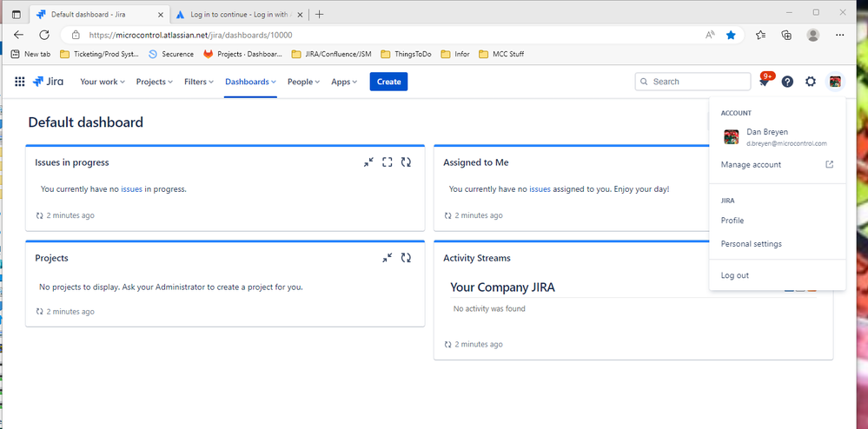Open the Infor bookmarks folder

(455, 54)
